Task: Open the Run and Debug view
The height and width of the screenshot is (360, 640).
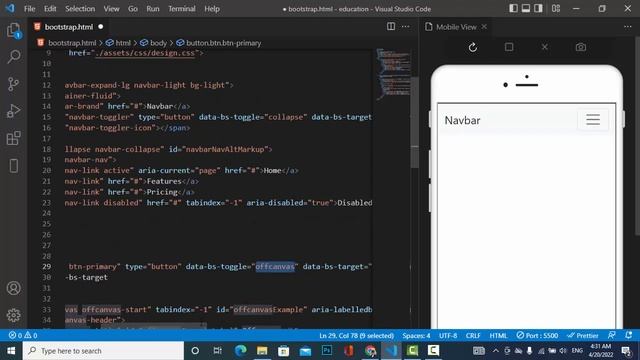Action: tap(13, 111)
